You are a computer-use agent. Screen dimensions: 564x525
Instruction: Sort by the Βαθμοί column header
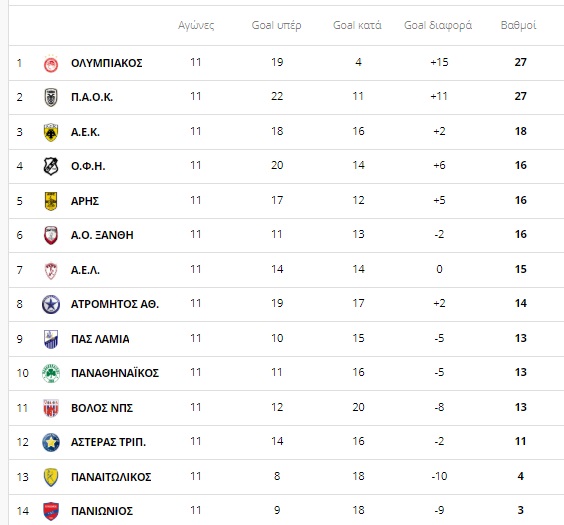click(x=518, y=25)
